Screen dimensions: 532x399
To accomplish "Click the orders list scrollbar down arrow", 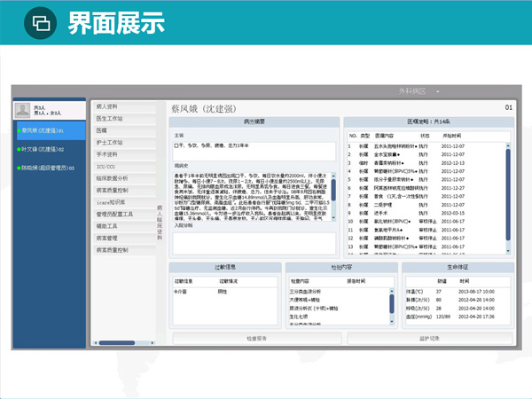I will [x=508, y=251].
